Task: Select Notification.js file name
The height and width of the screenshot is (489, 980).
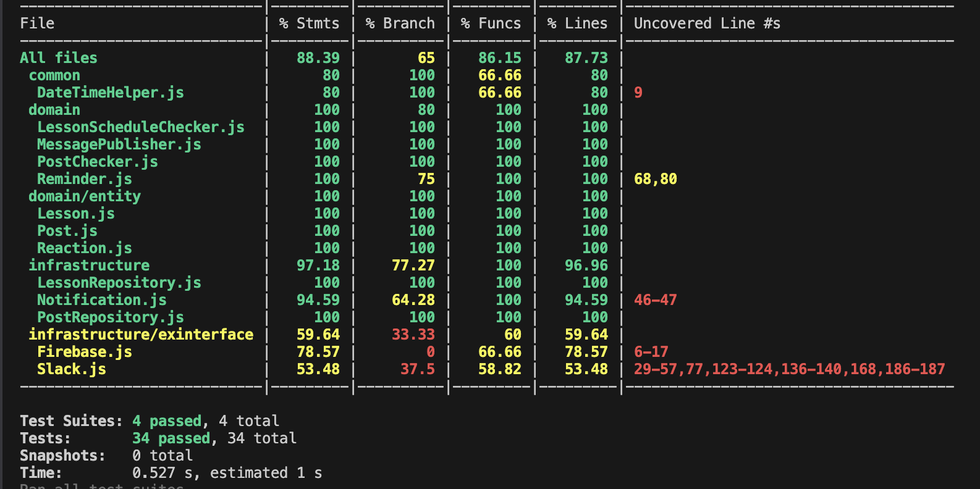Action: [x=102, y=300]
